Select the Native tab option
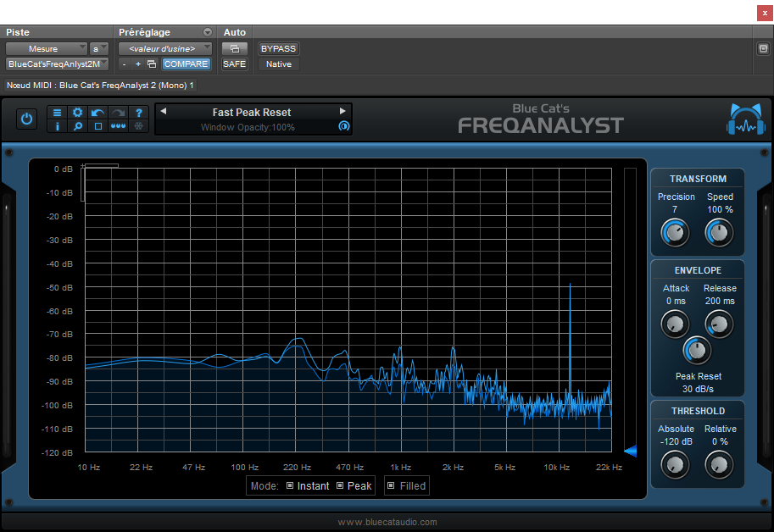The image size is (774, 532). click(x=277, y=64)
